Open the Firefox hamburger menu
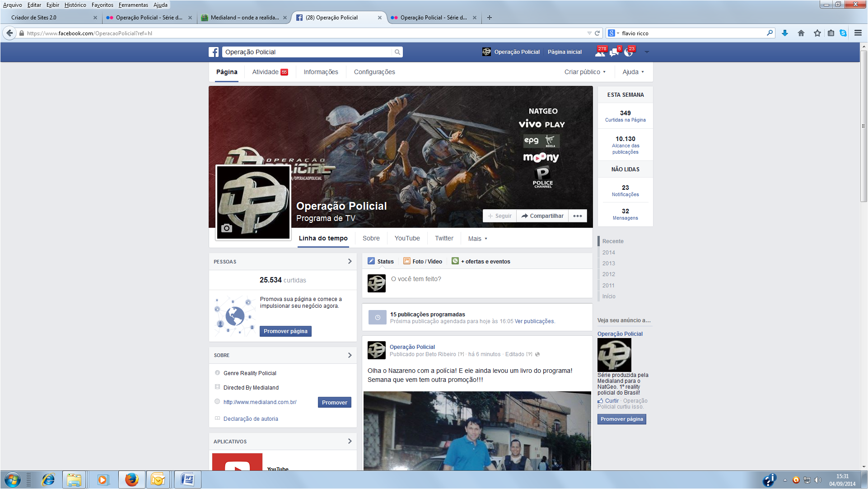This screenshot has height=489, width=868. (x=858, y=33)
